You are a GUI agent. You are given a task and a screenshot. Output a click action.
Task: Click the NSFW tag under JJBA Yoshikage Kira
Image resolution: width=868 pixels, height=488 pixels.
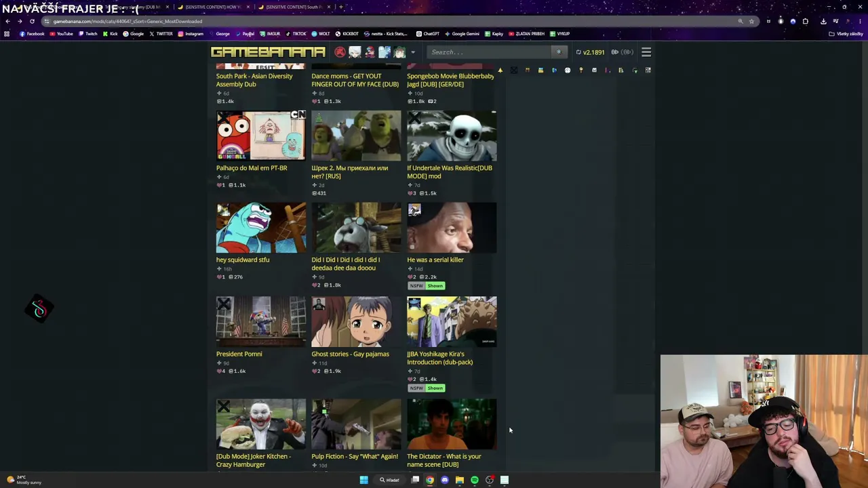416,388
